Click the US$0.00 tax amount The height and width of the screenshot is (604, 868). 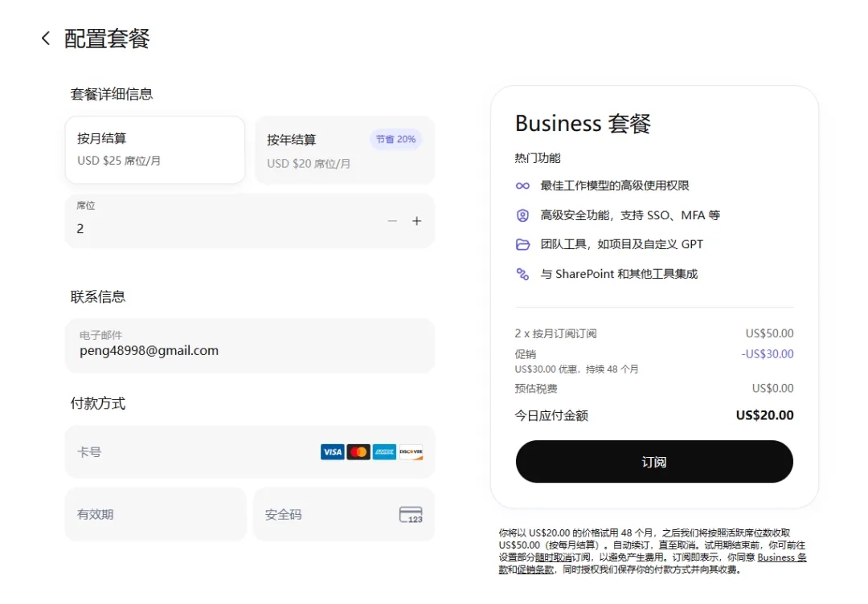(773, 388)
